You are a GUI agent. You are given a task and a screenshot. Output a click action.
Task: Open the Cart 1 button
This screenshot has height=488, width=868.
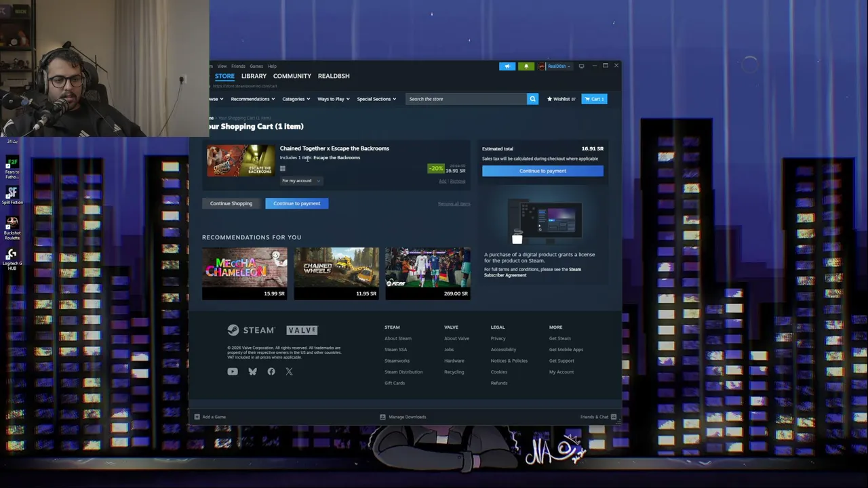(595, 99)
